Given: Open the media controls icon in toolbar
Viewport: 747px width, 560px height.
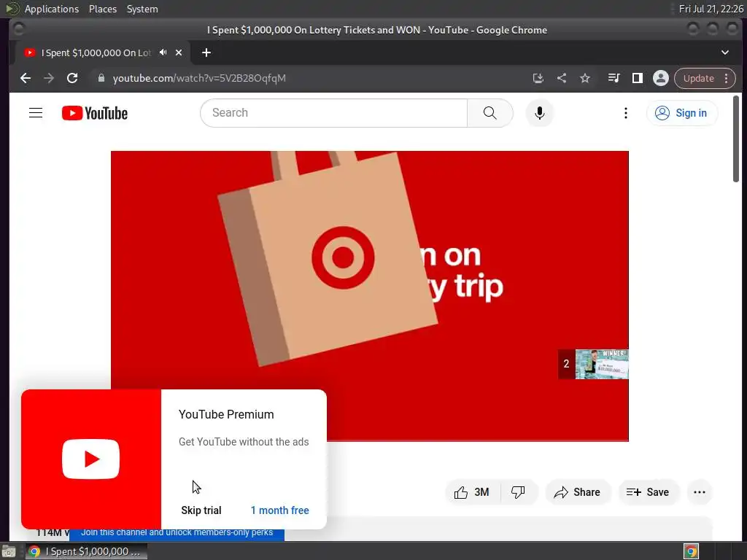Looking at the screenshot, I should [614, 78].
